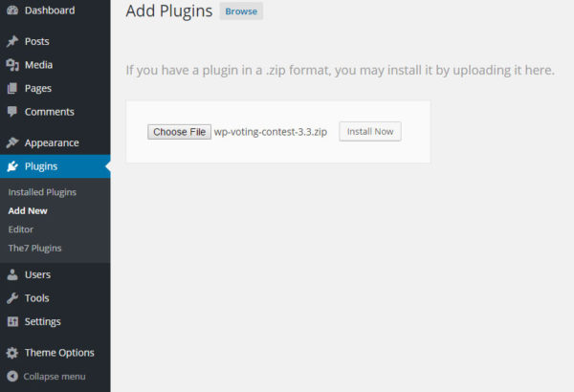Click the wp-voting-contest-3.3.zip filename text

click(x=271, y=132)
